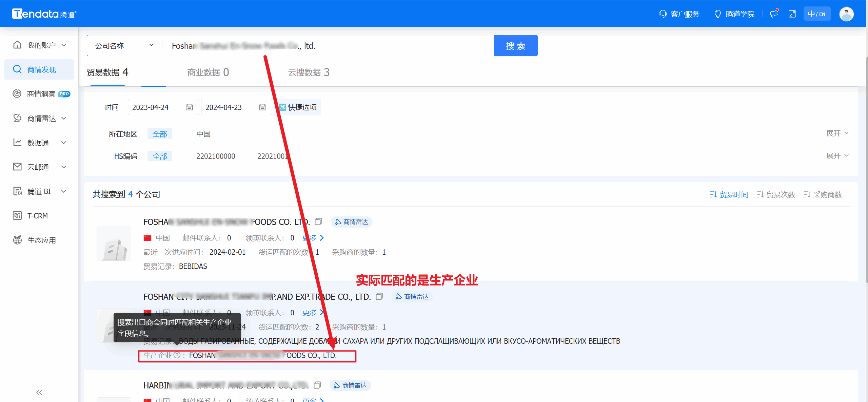Open the T-CRM sidebar icon

tap(17, 215)
